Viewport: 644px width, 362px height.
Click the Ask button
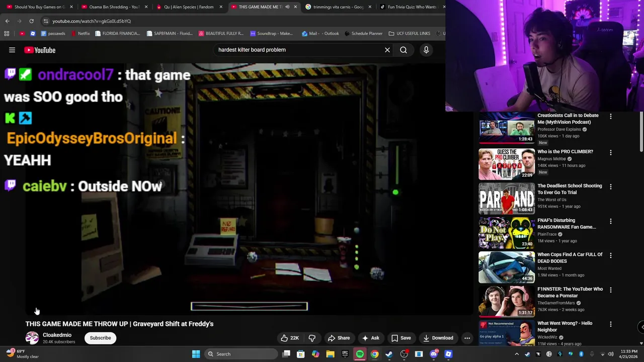[371, 338]
